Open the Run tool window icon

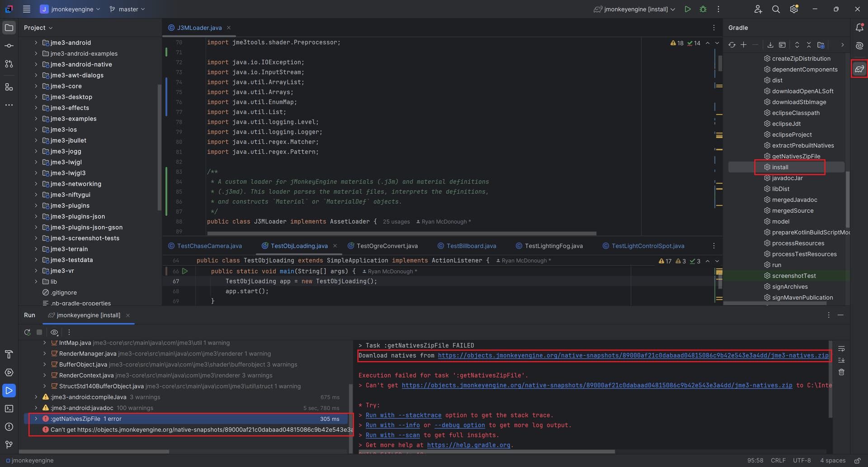(x=9, y=391)
